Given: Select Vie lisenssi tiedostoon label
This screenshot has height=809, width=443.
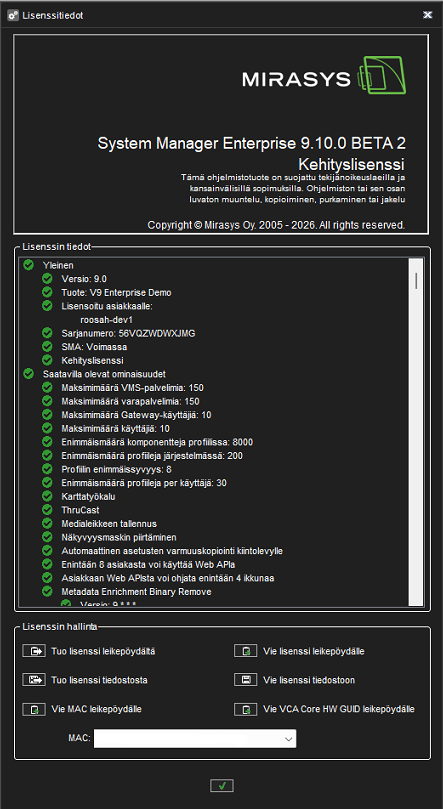Looking at the screenshot, I should tap(309, 680).
